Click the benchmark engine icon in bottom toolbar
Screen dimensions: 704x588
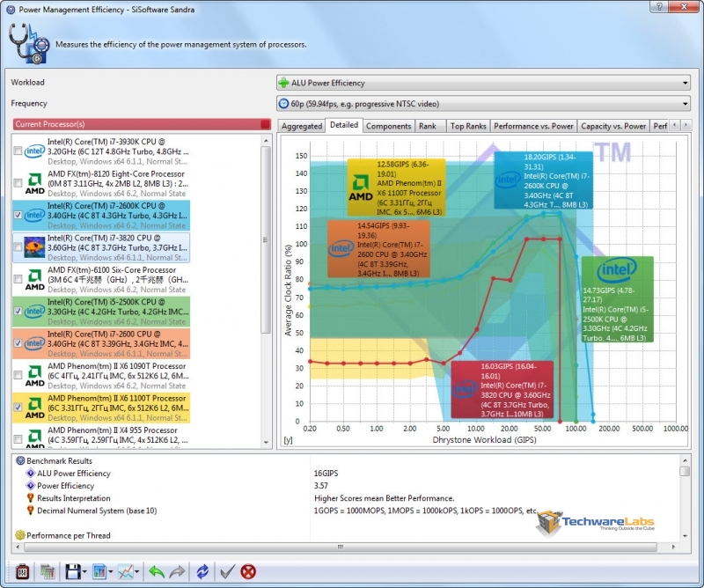pos(22,571)
